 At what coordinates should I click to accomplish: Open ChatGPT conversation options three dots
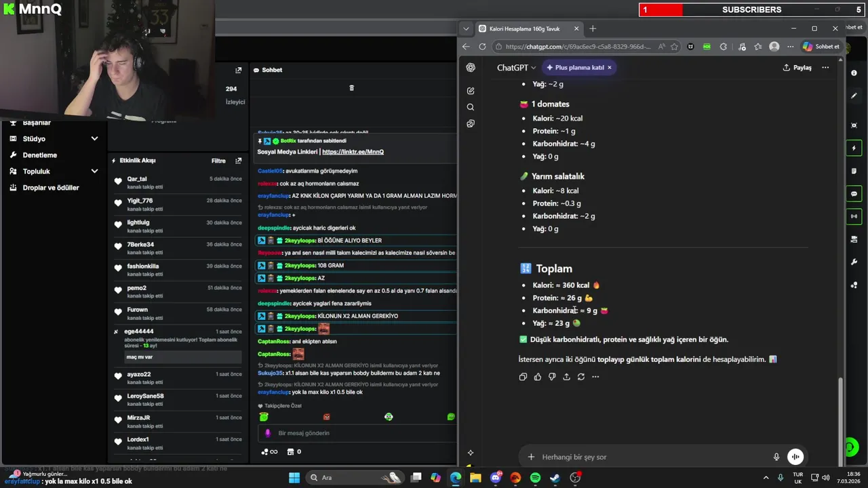coord(825,67)
